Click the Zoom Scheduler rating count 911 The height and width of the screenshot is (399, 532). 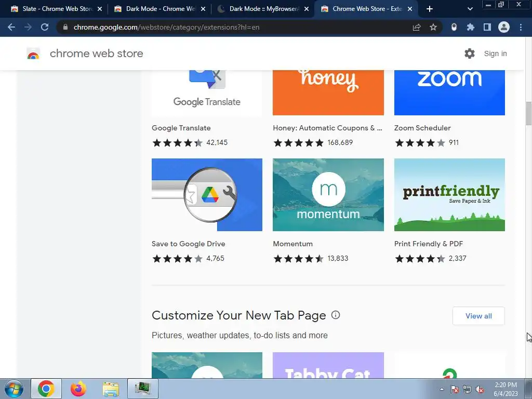click(454, 142)
